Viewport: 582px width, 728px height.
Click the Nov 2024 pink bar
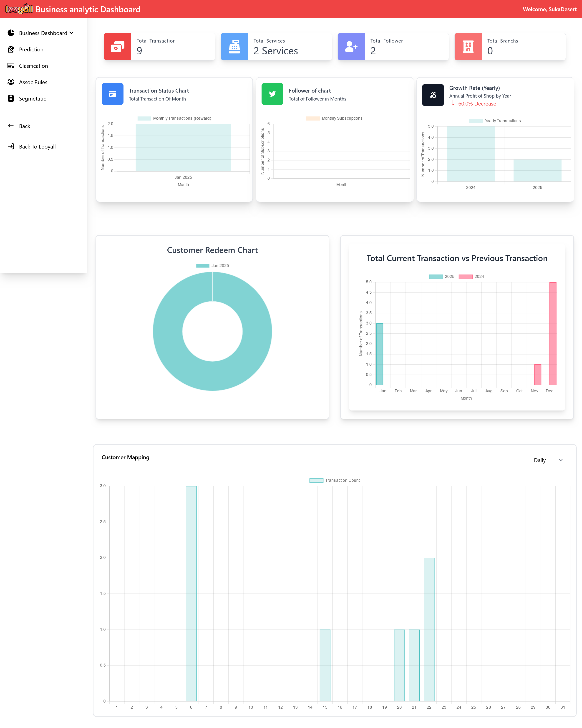(538, 375)
